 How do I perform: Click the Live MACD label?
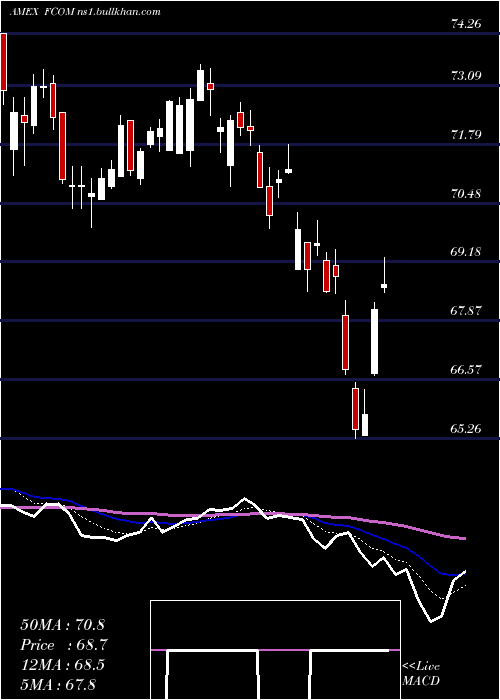point(421,673)
